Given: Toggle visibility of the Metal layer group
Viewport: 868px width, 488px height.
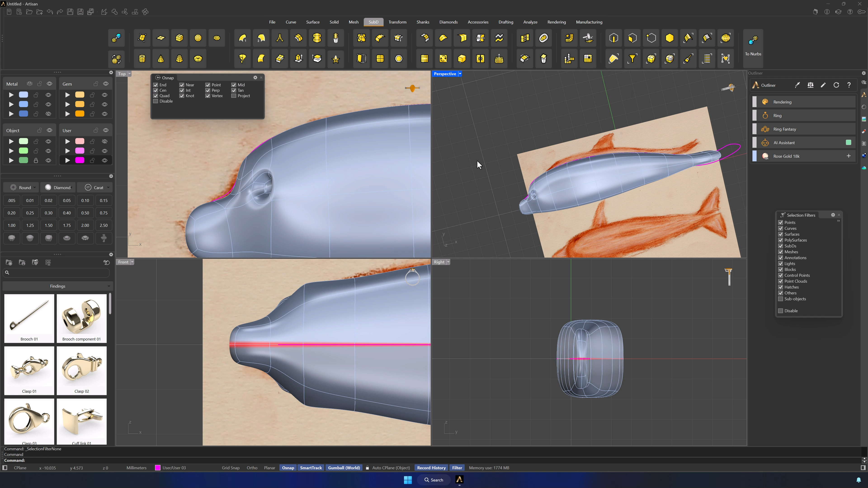Looking at the screenshot, I should [x=50, y=84].
